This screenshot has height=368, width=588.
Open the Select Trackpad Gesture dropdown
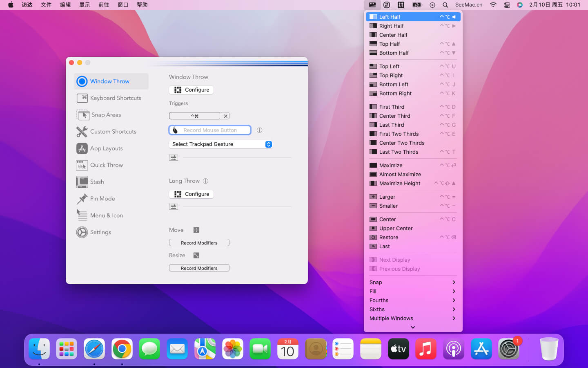pos(220,144)
